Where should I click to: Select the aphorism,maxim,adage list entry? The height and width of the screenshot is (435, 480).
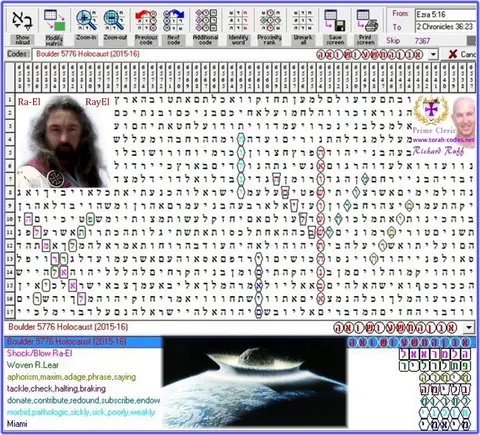click(x=71, y=377)
